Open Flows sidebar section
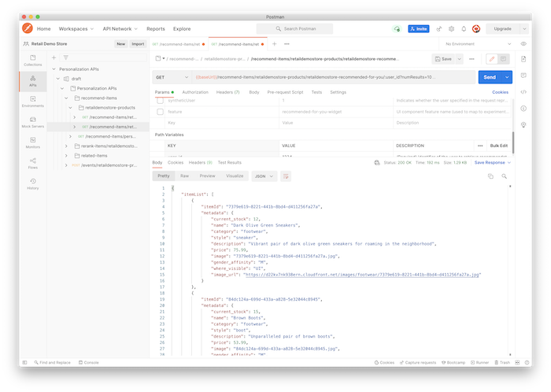The image size is (551, 392). (x=33, y=164)
